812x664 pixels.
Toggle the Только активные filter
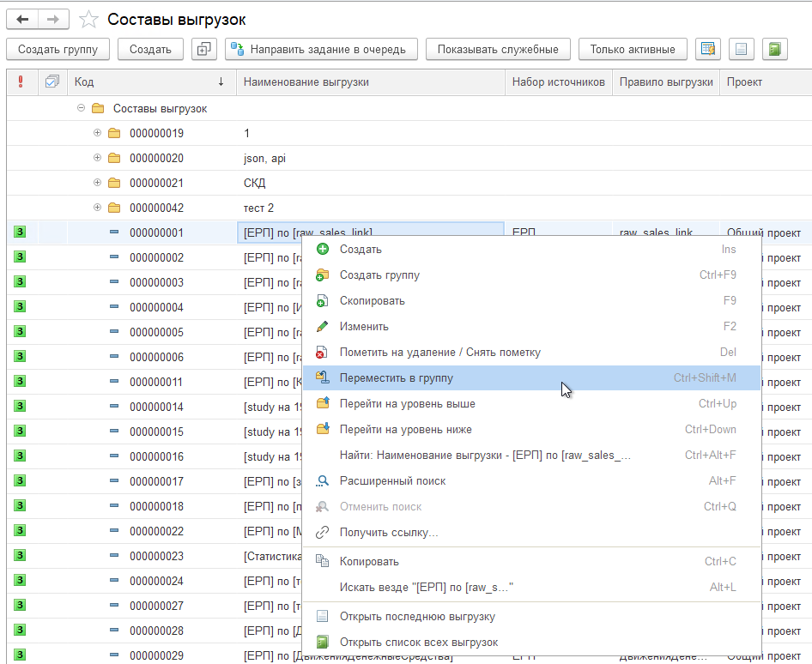[633, 49]
